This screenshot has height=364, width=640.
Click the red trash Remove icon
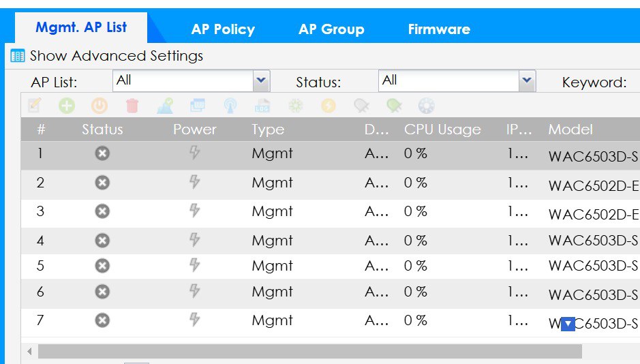click(132, 106)
